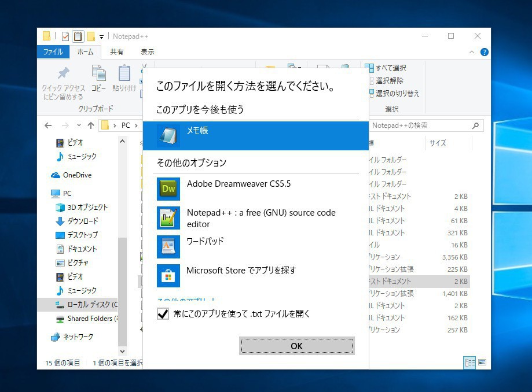Switch to the 表示 ribbon tab
The image size is (532, 392).
pos(147,52)
